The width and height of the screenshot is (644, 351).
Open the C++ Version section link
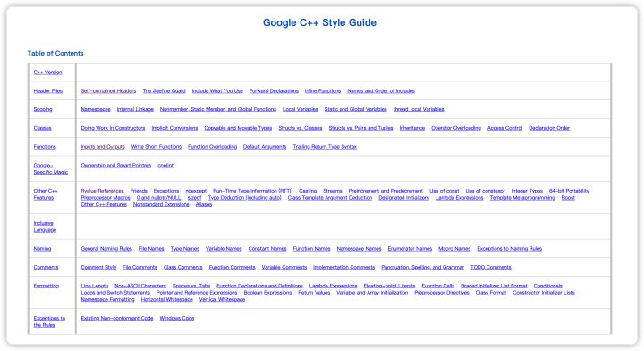(x=47, y=73)
